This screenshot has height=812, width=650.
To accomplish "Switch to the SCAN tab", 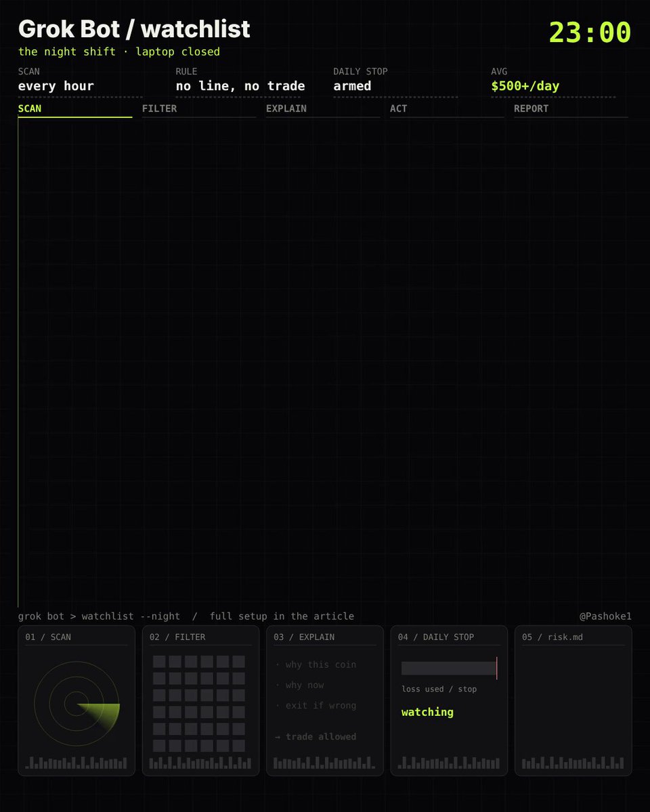I will click(75, 109).
